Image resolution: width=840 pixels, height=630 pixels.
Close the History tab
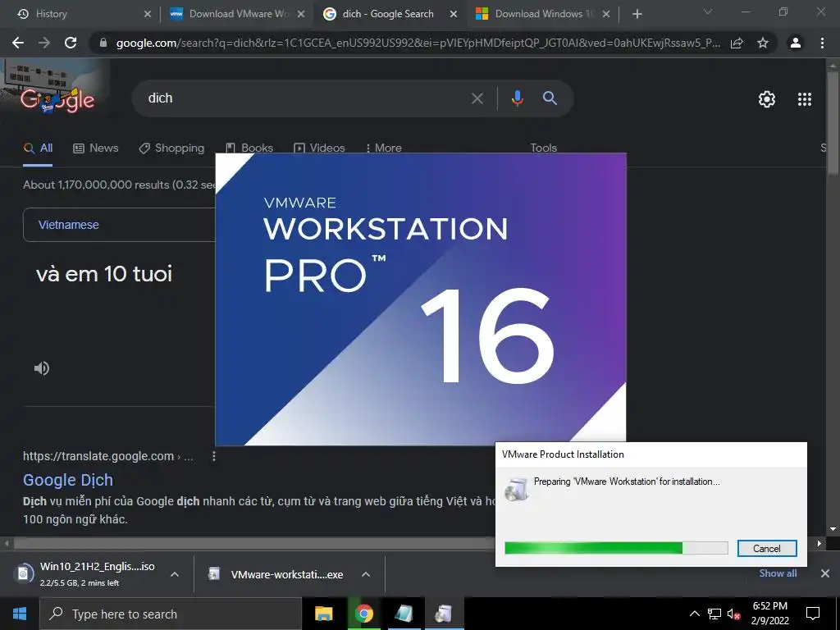(x=148, y=14)
